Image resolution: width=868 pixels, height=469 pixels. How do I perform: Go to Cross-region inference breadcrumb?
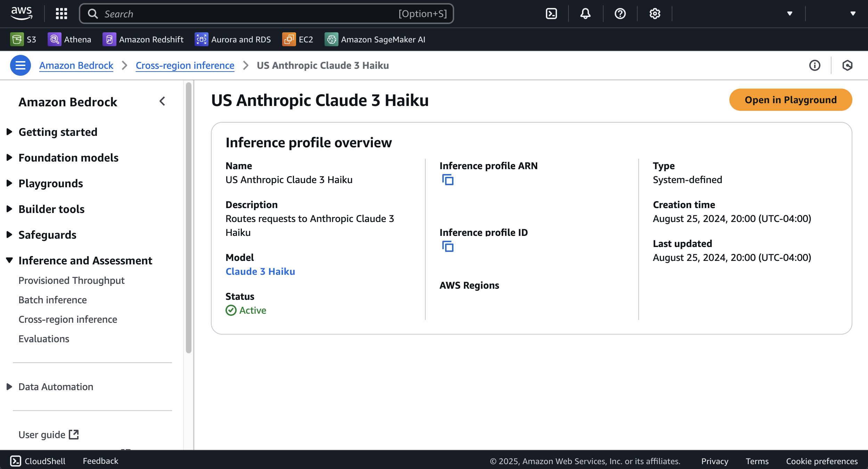[185, 65]
